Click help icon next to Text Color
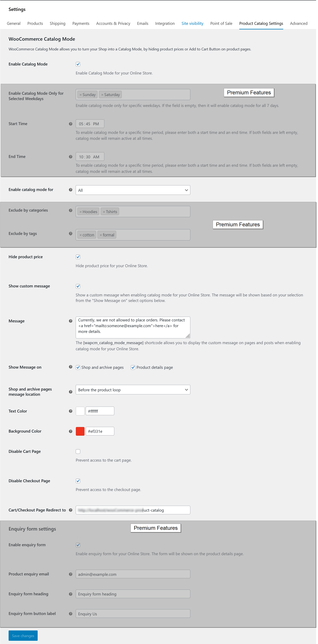 click(x=71, y=411)
